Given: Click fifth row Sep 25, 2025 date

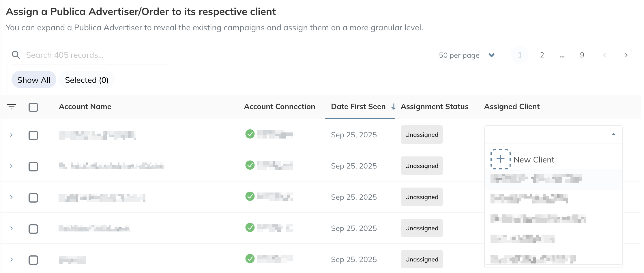Looking at the screenshot, I should 354,259.
